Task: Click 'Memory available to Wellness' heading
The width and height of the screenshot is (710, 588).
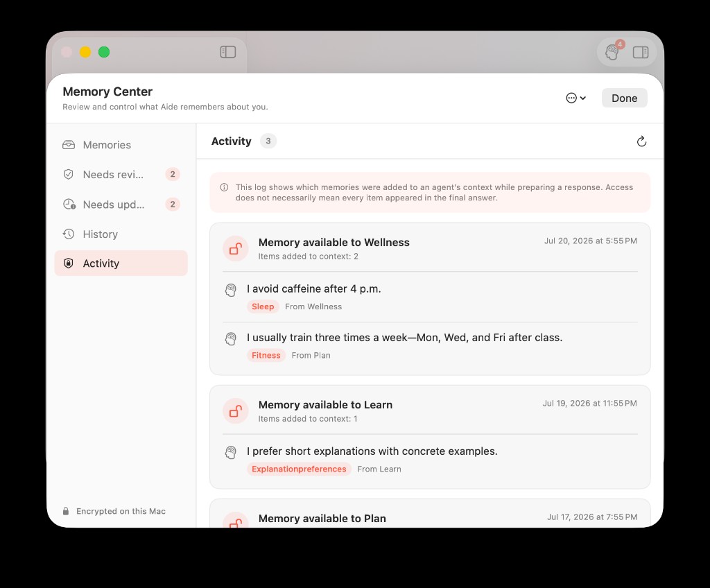Action: point(334,243)
